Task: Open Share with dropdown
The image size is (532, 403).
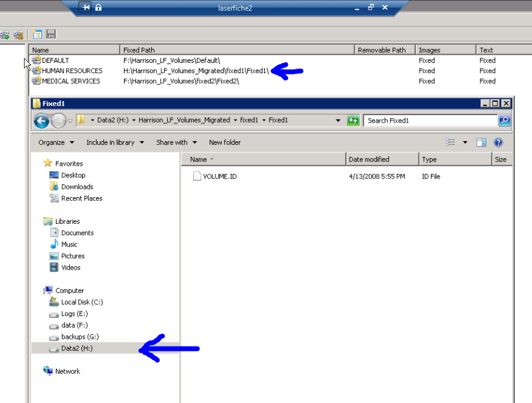Action: [x=177, y=142]
